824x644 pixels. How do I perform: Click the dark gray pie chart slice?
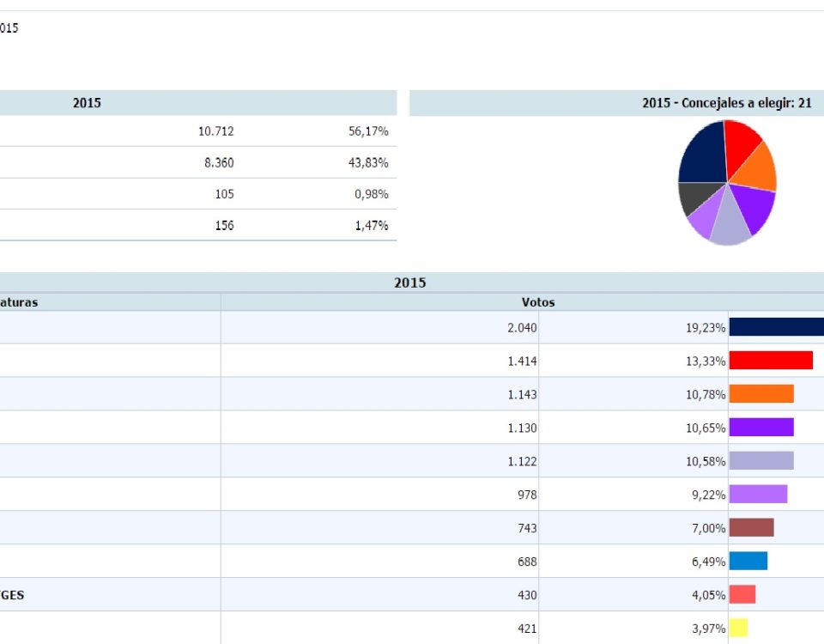pyautogui.click(x=694, y=197)
